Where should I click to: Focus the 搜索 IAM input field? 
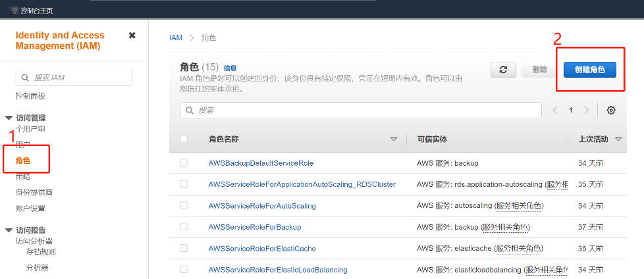click(x=74, y=78)
